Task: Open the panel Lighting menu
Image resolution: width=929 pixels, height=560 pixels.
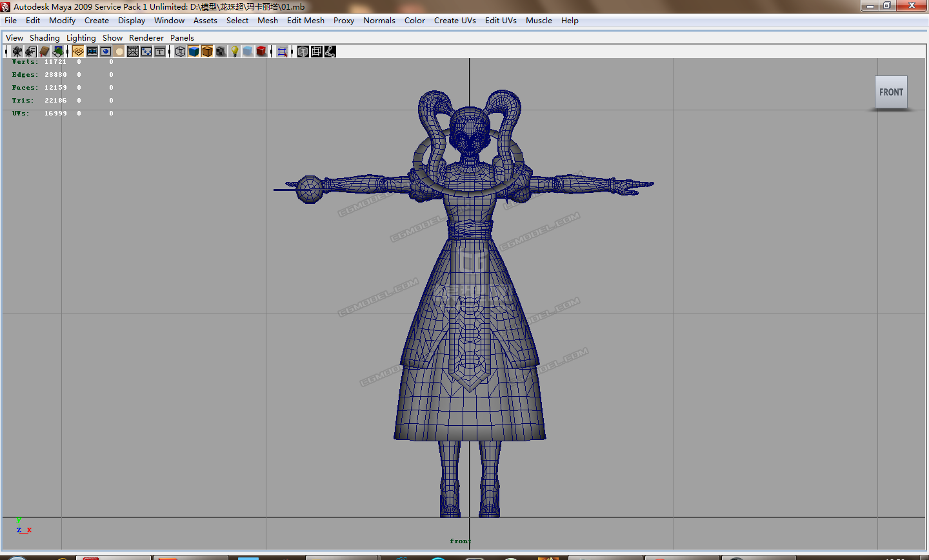Action: 81,38
